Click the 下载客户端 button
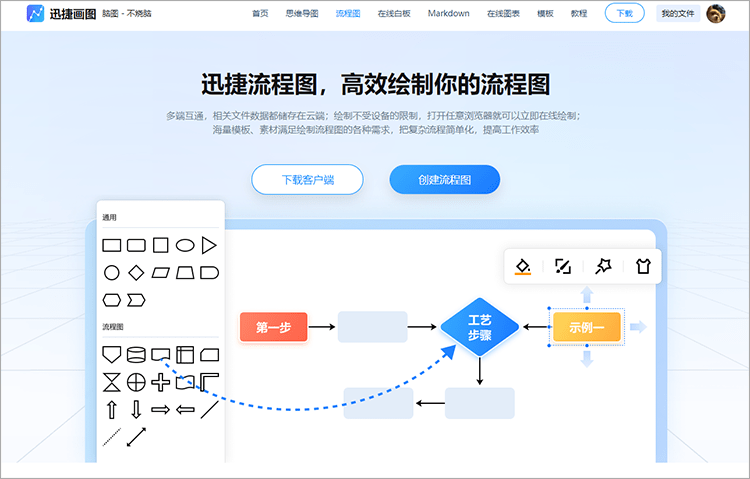 (307, 180)
